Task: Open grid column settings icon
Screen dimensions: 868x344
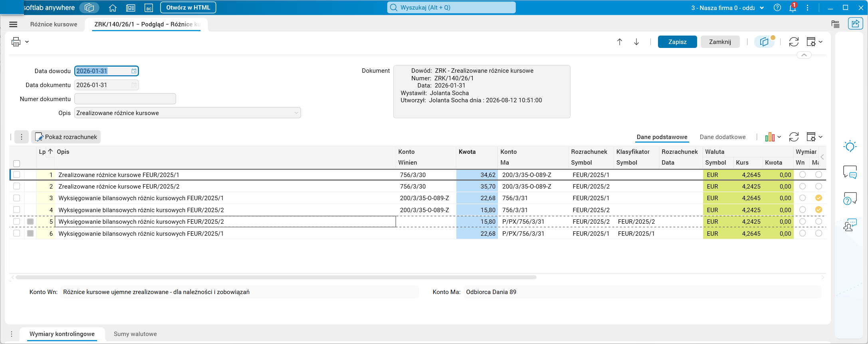Action: coord(811,137)
